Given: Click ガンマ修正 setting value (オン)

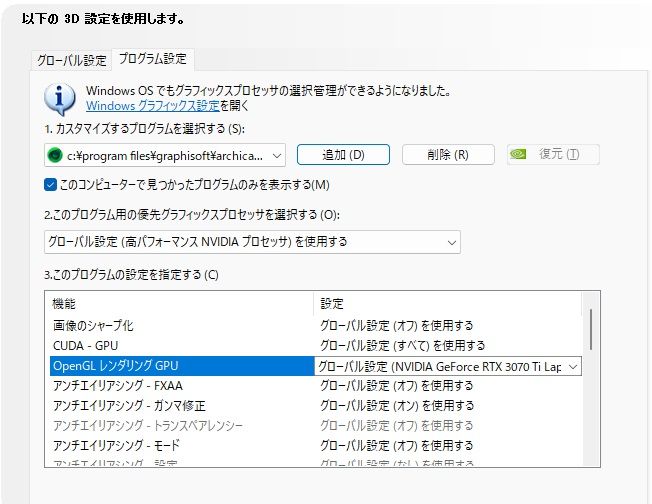Looking at the screenshot, I should point(397,406).
